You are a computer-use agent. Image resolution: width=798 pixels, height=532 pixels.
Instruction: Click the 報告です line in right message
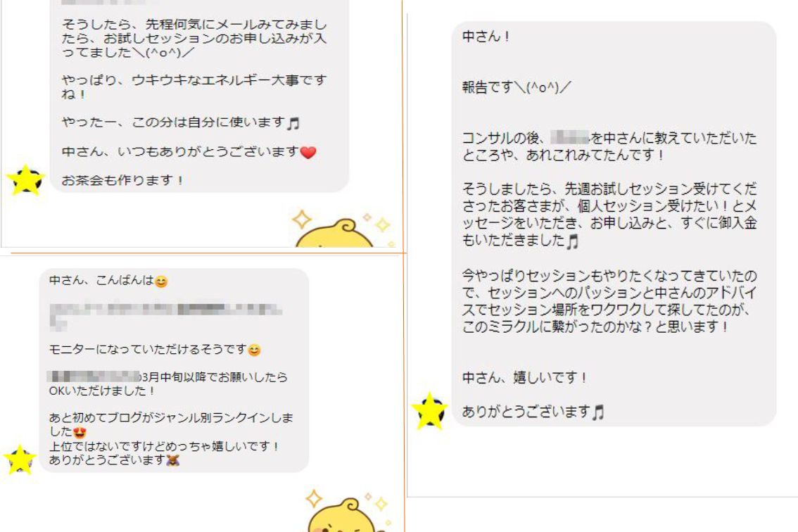click(517, 87)
